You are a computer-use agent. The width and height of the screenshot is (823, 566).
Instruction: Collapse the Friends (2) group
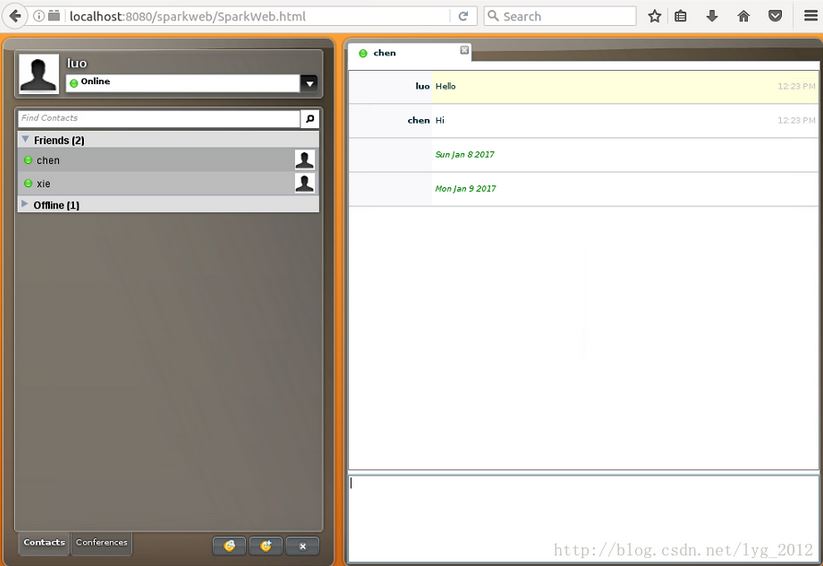[26, 140]
